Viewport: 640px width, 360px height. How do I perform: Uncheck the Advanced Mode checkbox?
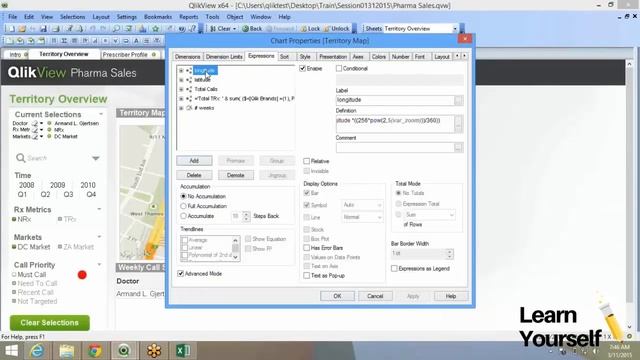(x=180, y=273)
